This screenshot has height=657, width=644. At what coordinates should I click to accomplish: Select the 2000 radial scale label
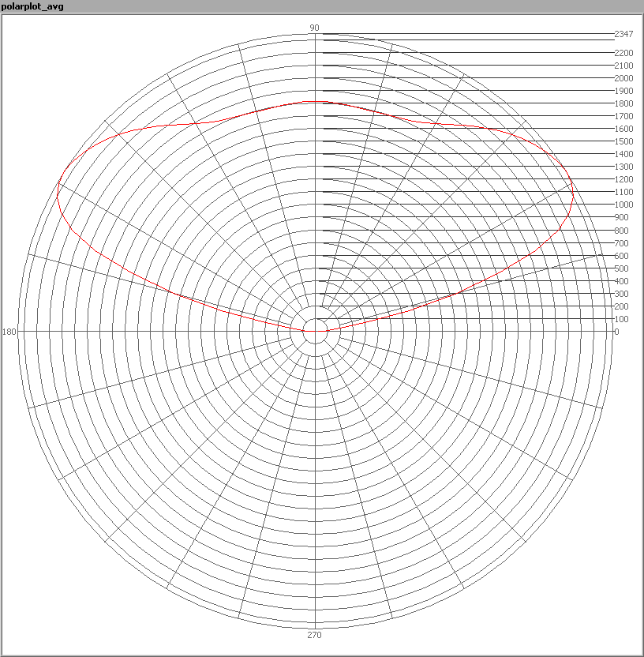click(623, 78)
